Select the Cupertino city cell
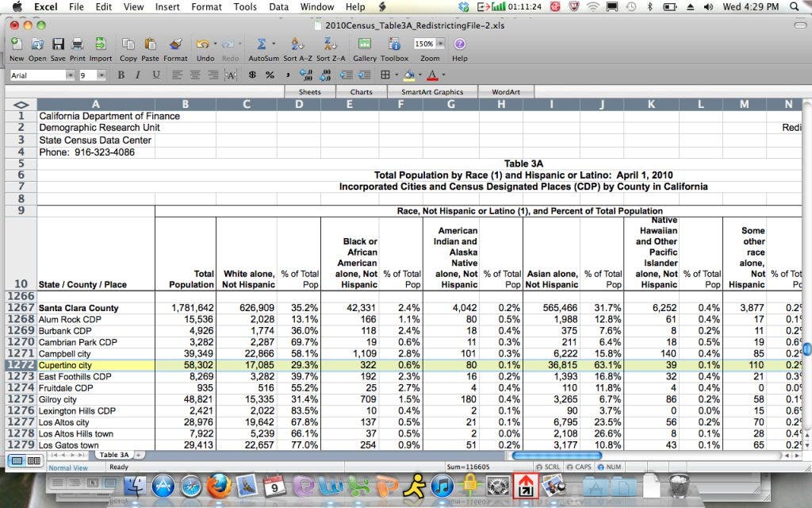Screen dimensions: 812x508 click(x=96, y=365)
